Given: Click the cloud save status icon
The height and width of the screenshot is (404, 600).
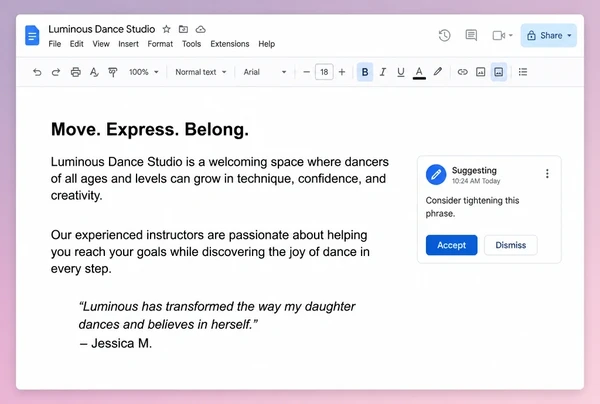Looking at the screenshot, I should 201,29.
